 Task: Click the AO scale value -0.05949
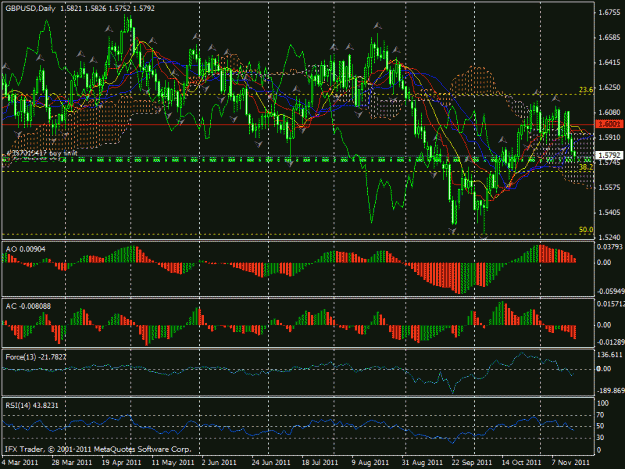pyautogui.click(x=610, y=291)
